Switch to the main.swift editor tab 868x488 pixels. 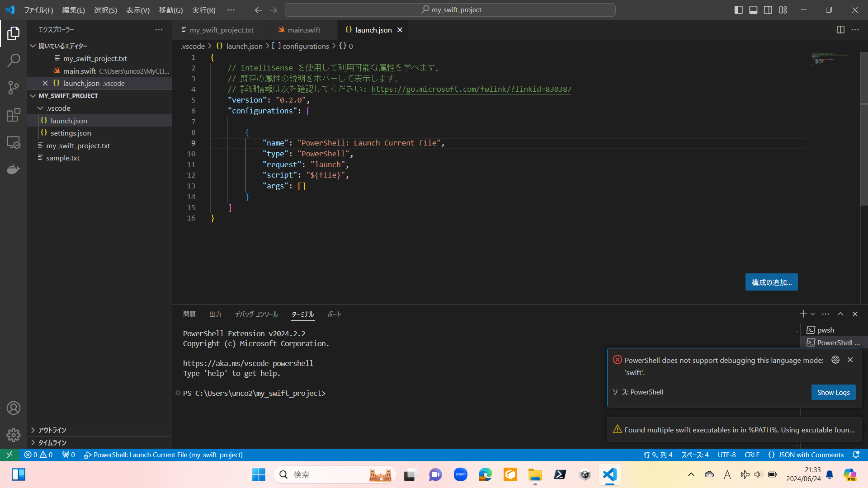click(x=304, y=30)
